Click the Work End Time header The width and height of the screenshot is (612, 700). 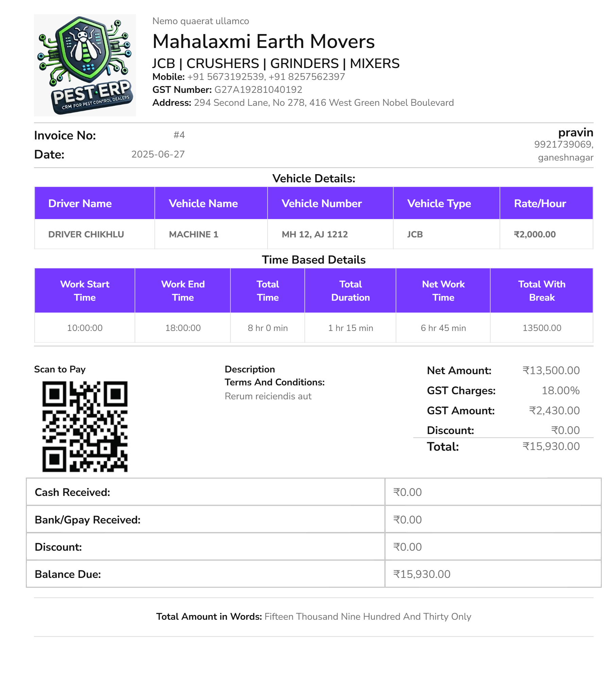183,290
